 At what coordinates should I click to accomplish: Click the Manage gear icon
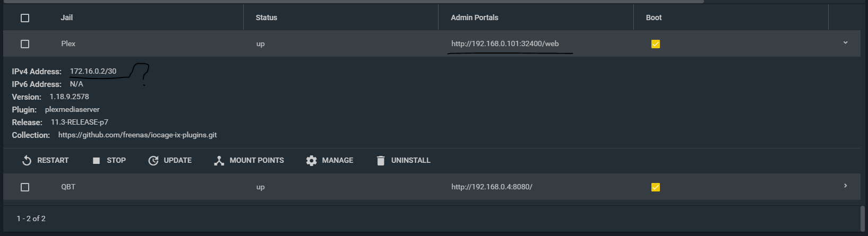click(x=312, y=161)
